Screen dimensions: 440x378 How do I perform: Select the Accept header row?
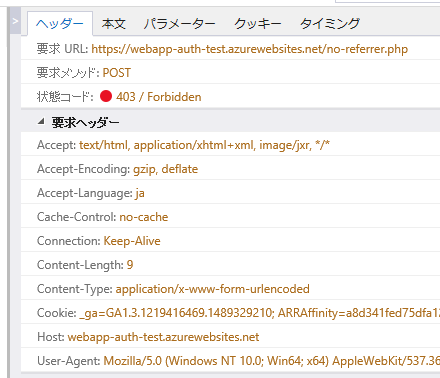coord(230,145)
